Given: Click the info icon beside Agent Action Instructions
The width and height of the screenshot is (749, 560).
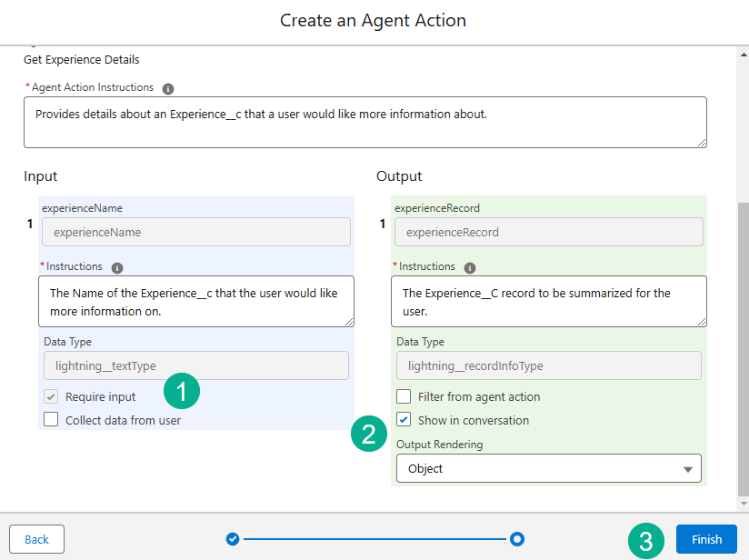Looking at the screenshot, I should tap(168, 88).
